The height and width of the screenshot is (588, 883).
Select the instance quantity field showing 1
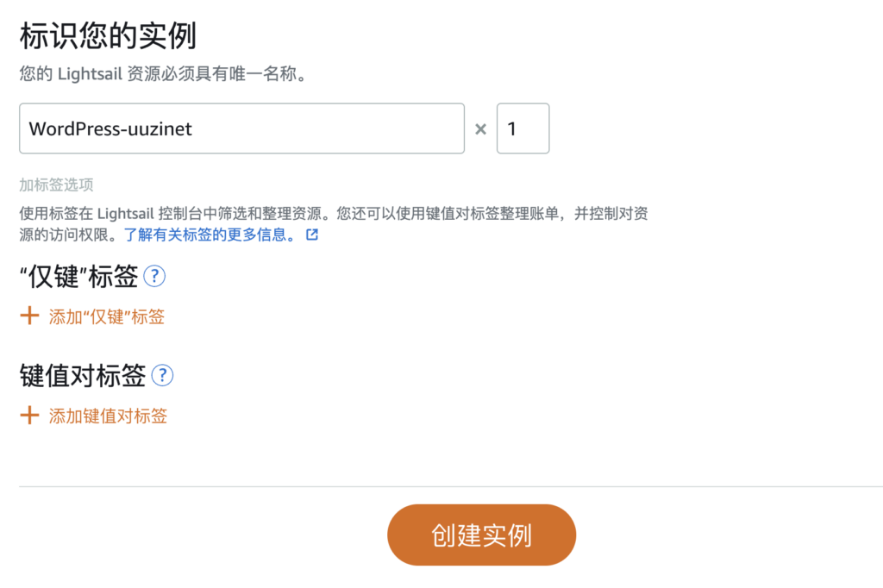click(x=523, y=128)
